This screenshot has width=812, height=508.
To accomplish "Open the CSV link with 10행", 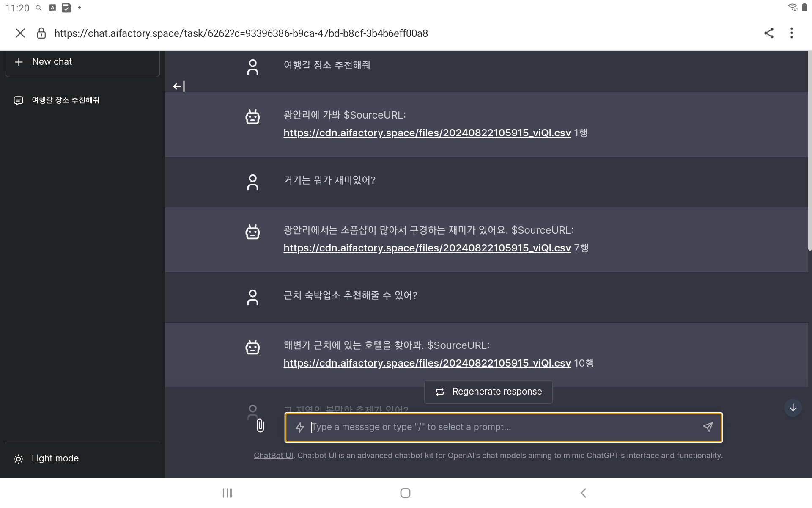I will click(x=427, y=363).
